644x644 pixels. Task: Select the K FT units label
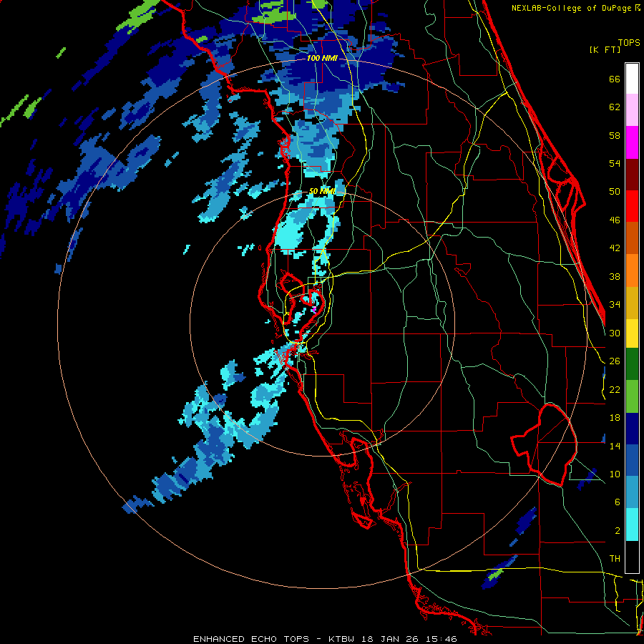pyautogui.click(x=605, y=49)
